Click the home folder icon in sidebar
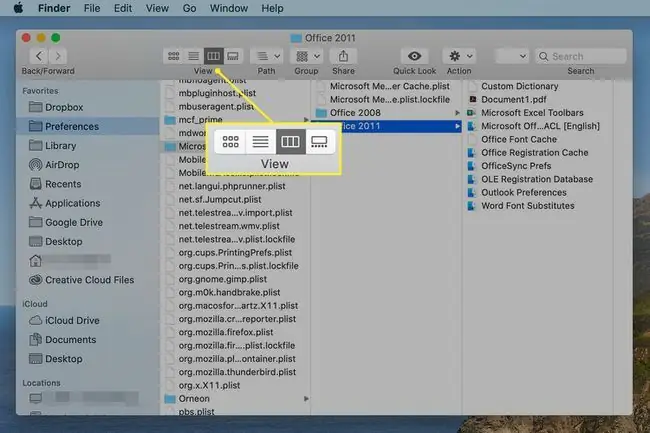Screen dimensions: 650x433 [36, 260]
